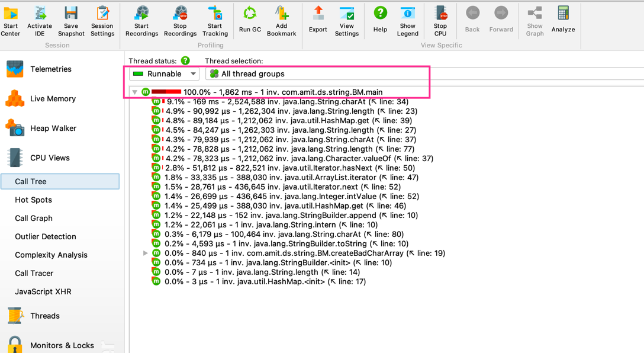This screenshot has height=353, width=644.
Task: Select the ArrayList.iterator line 47 row
Action: coord(285,177)
